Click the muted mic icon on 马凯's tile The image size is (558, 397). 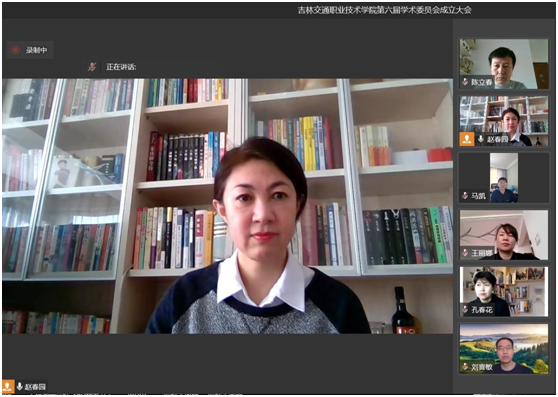point(465,195)
